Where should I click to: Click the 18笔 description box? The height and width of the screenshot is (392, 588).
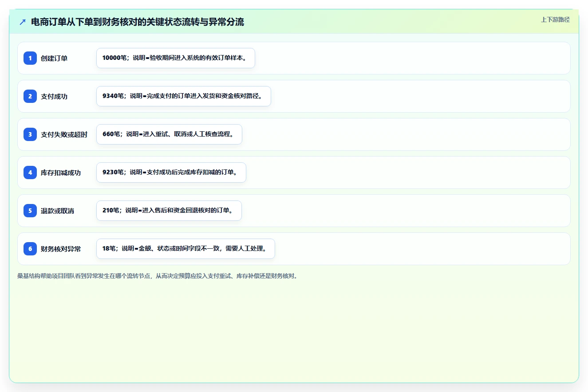point(185,249)
